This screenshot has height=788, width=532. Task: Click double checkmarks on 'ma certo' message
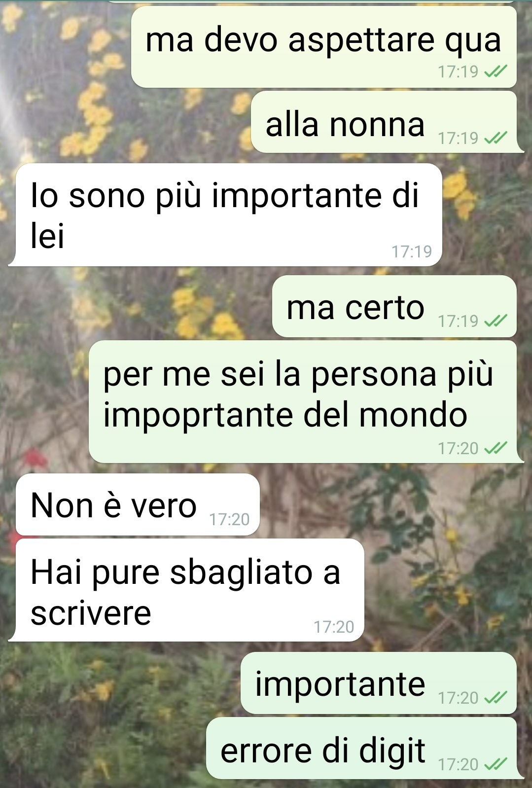[496, 321]
